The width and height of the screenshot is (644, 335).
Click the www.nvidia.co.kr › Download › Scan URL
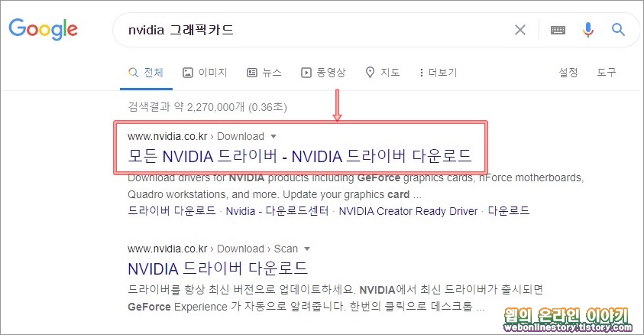tap(212, 249)
